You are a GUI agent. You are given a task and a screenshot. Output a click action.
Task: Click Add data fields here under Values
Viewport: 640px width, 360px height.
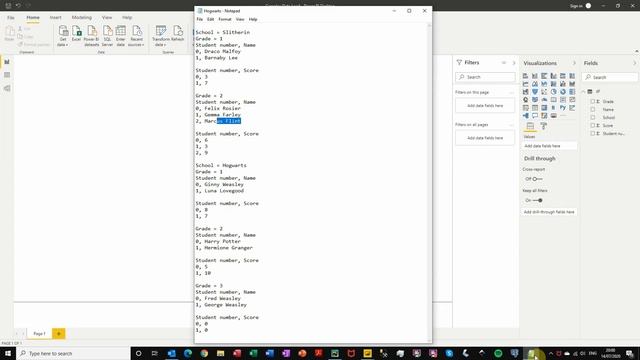549,146
